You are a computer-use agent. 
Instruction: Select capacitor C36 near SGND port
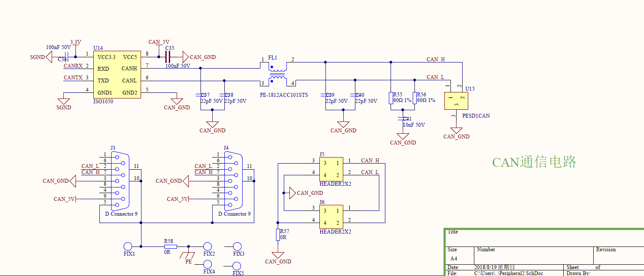pos(66,57)
